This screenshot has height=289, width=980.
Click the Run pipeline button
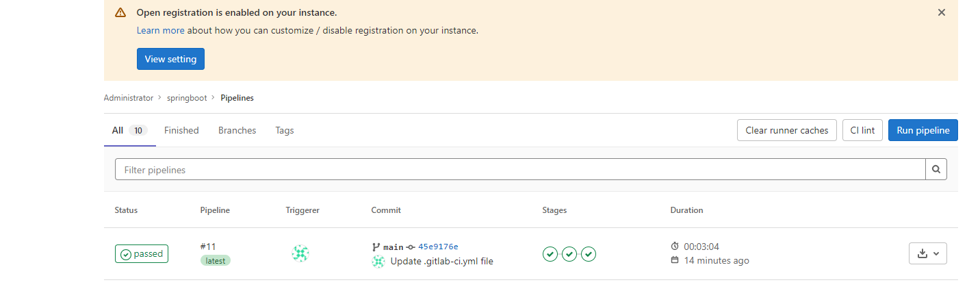tap(923, 130)
